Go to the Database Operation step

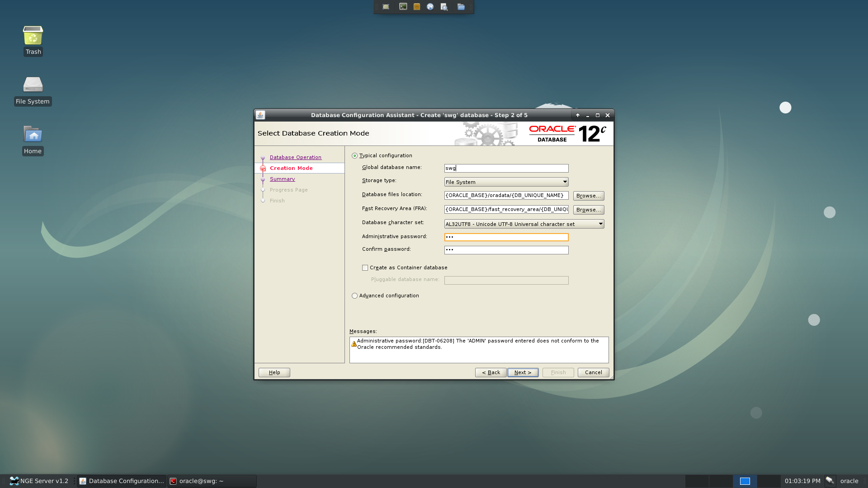click(x=296, y=157)
